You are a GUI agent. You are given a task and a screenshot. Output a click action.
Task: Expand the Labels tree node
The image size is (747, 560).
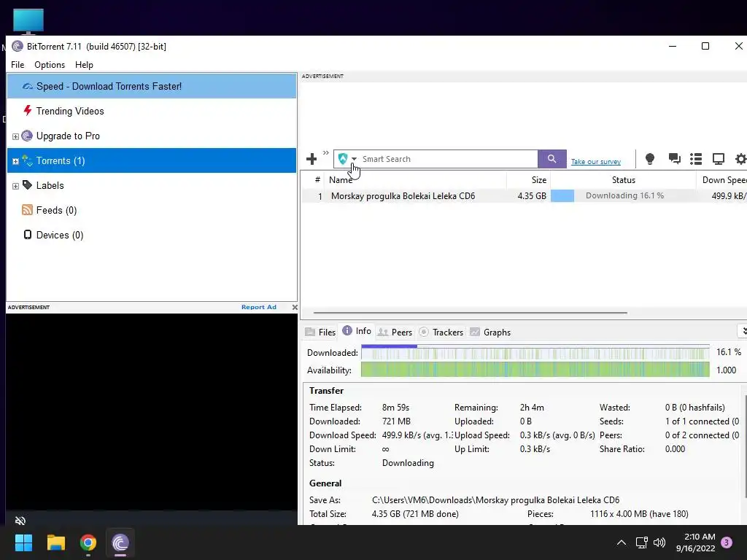pos(15,186)
